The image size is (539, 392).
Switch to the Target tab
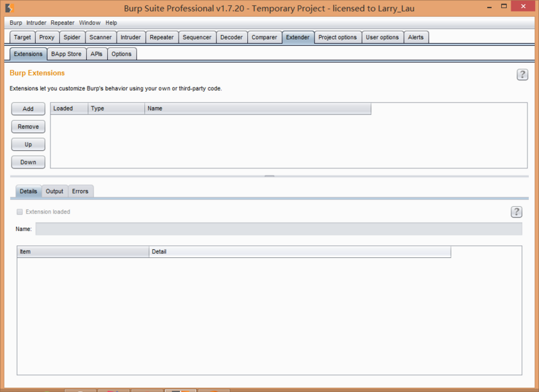click(22, 37)
